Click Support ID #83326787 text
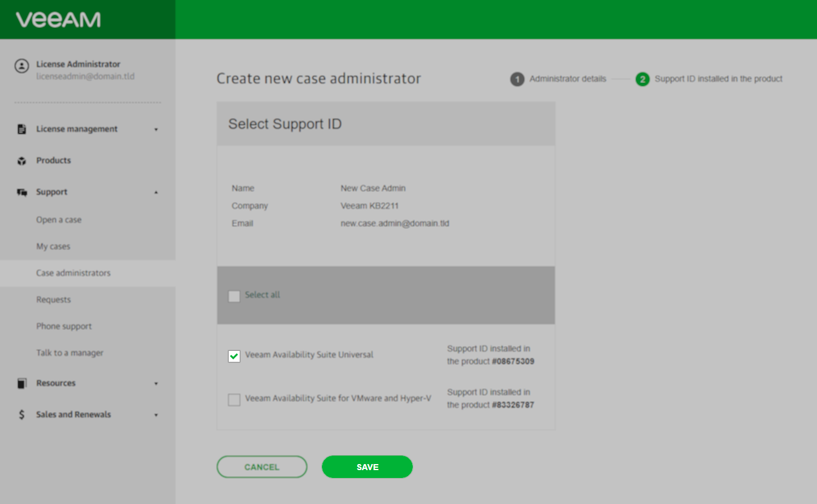817x504 pixels. click(x=491, y=399)
